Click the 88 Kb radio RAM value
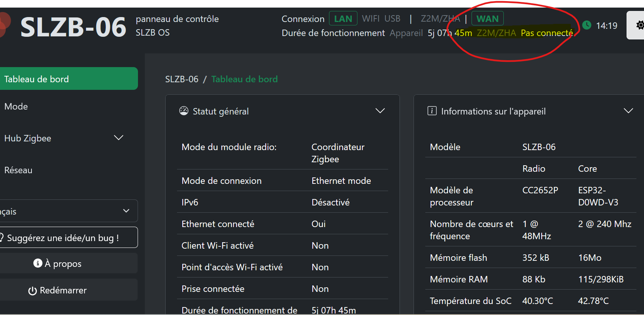The image size is (644, 315). tap(534, 279)
